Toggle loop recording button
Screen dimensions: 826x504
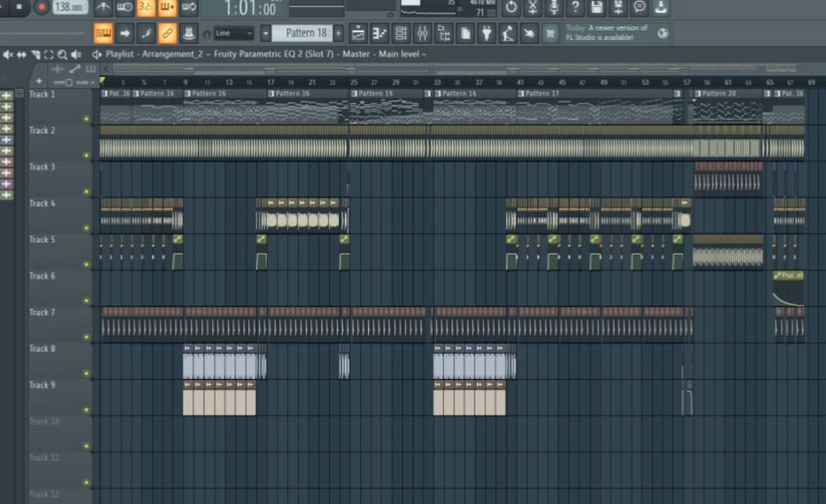(x=189, y=7)
